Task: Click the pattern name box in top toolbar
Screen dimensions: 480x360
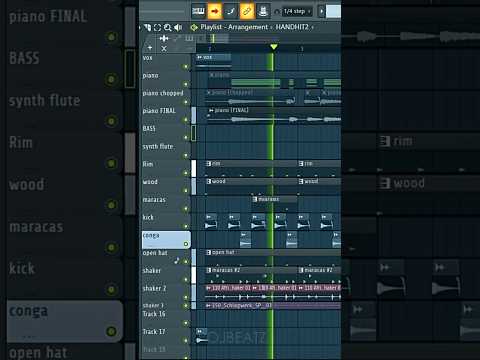Action: pos(333,11)
